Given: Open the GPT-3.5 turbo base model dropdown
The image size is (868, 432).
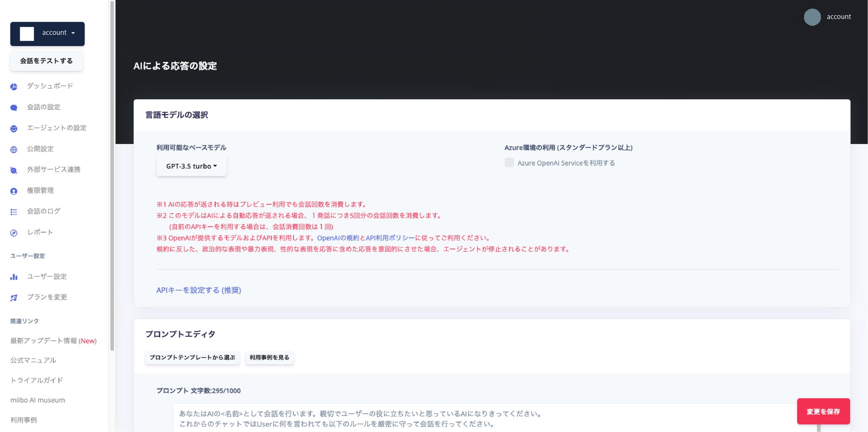Looking at the screenshot, I should [x=191, y=166].
